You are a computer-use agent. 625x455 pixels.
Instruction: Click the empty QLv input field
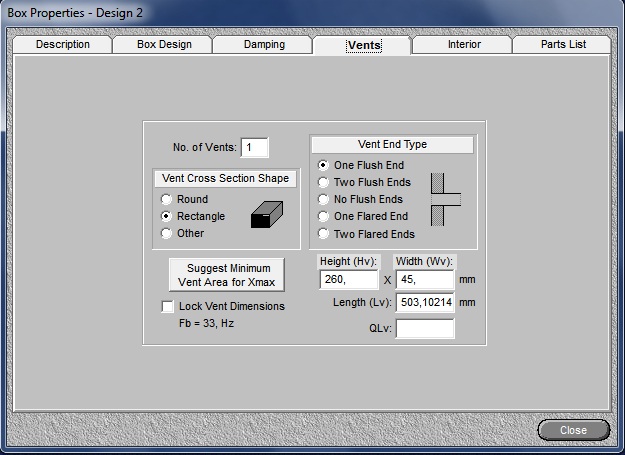click(x=424, y=328)
